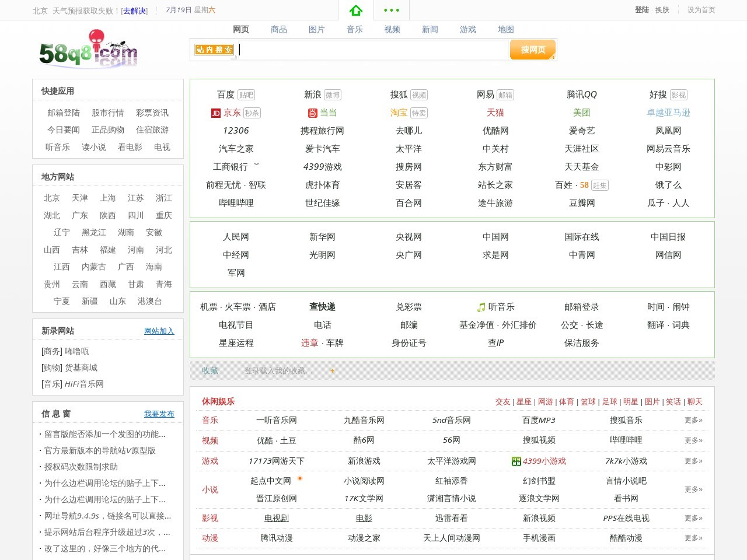Open the 站内搜索 search scope dropdown
747x560 pixels.
pos(214,50)
